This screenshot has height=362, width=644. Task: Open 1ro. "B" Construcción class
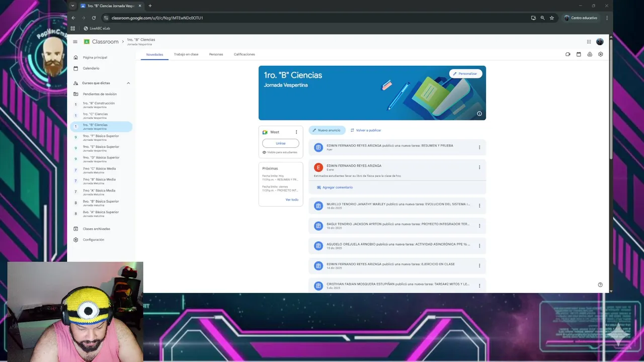101,105
